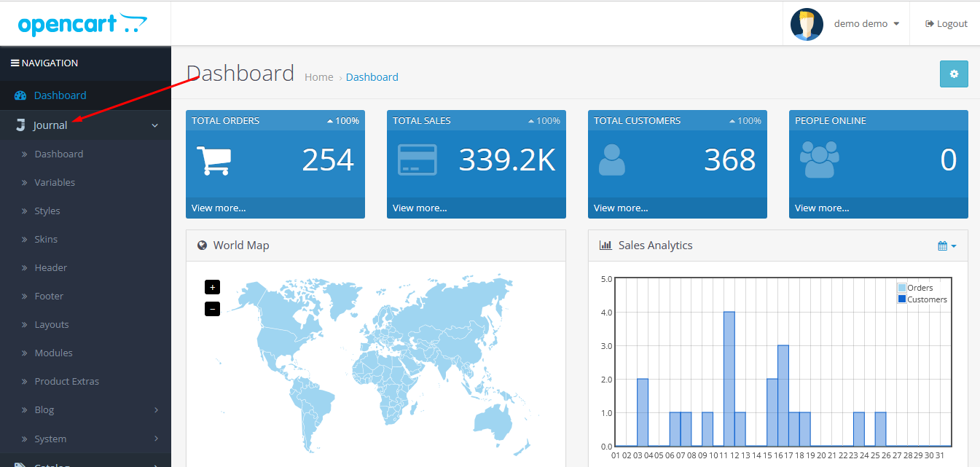Click the shopping cart icon in Total Orders
Image resolution: width=980 pixels, height=467 pixels.
tap(213, 160)
